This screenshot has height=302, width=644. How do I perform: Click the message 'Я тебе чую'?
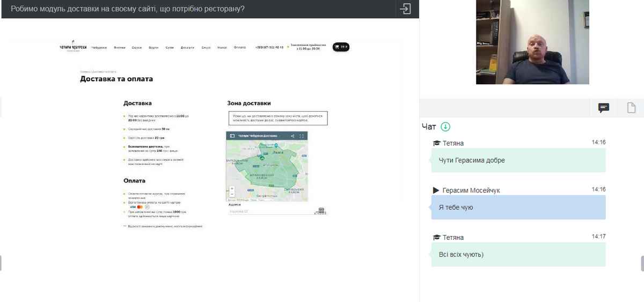(x=518, y=207)
